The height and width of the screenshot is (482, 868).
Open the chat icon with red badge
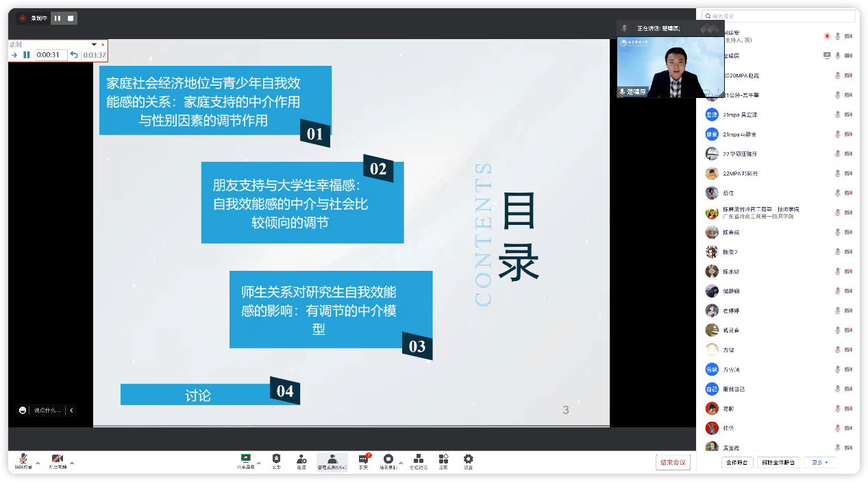(364, 459)
